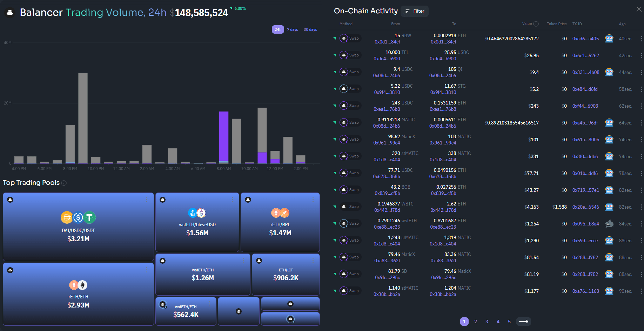The image size is (644, 331).
Task: Click the bot icon next to TX 0xad6...a405
Action: 609,39
